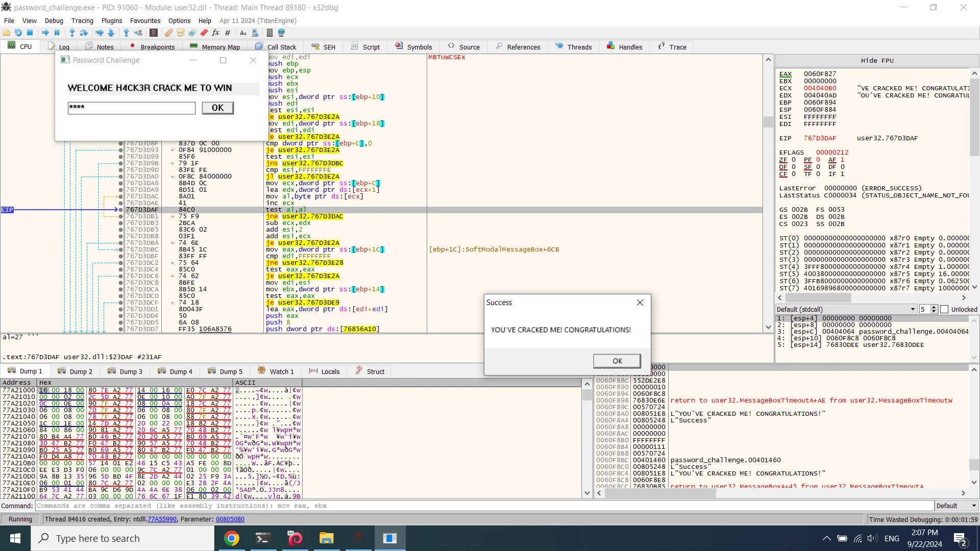Click the EAX register label
Image resolution: width=980 pixels, height=551 pixels.
pyautogui.click(x=786, y=74)
